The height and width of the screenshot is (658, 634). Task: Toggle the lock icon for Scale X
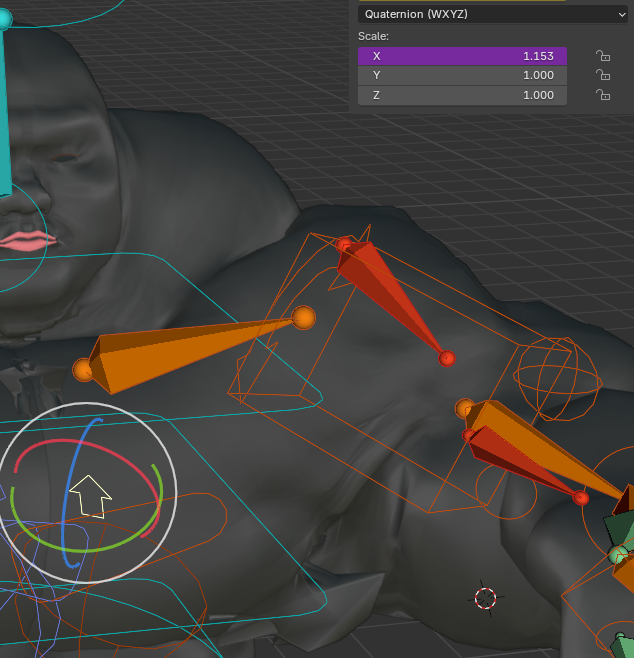[603, 56]
